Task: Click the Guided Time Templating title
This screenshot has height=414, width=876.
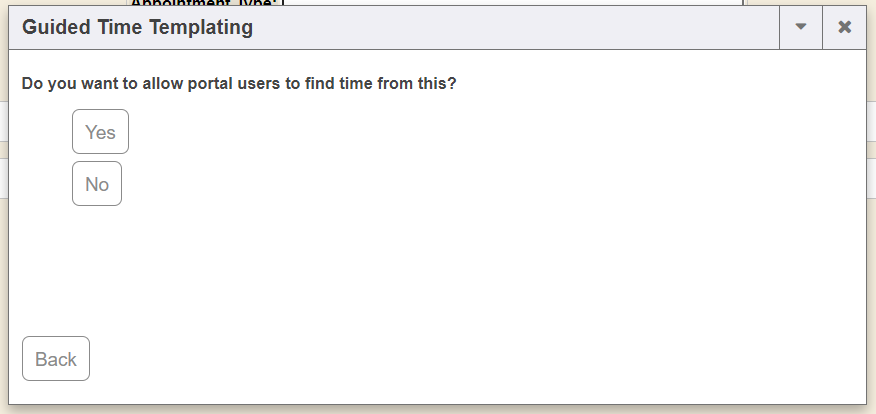Action: click(x=137, y=27)
